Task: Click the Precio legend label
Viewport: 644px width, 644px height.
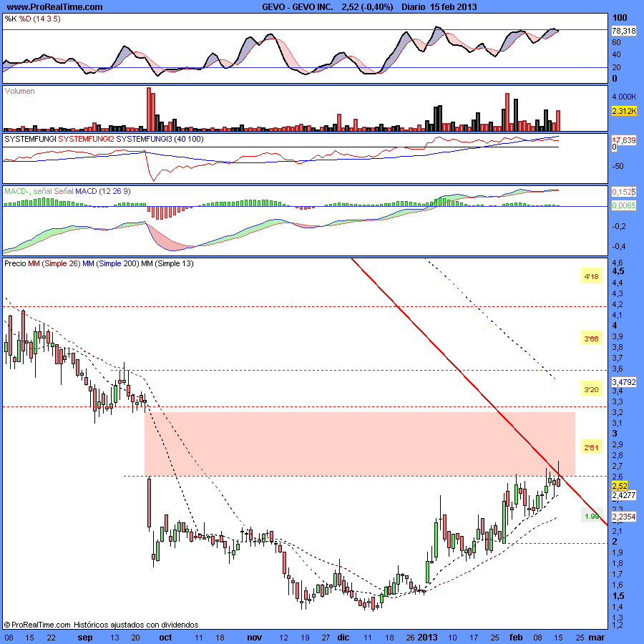Action: pyautogui.click(x=15, y=263)
